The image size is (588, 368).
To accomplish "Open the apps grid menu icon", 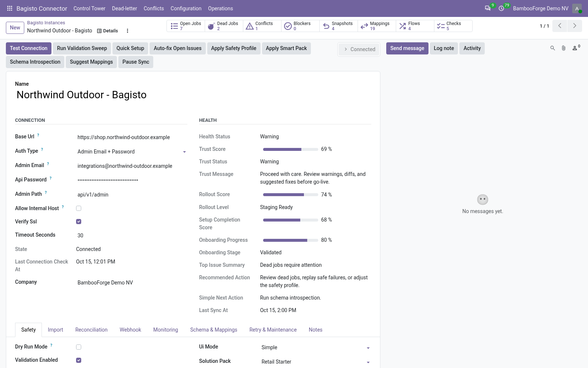I will (10, 8).
